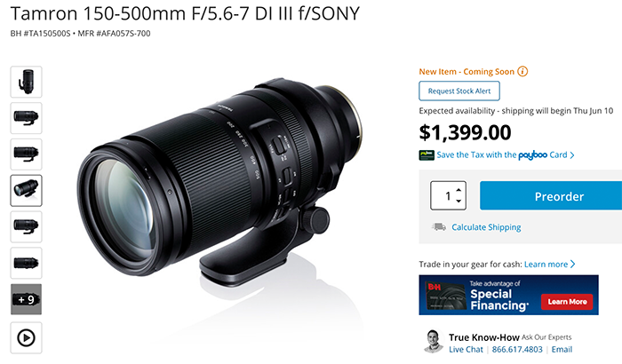Select the third lens thumbnail

[x=26, y=154]
